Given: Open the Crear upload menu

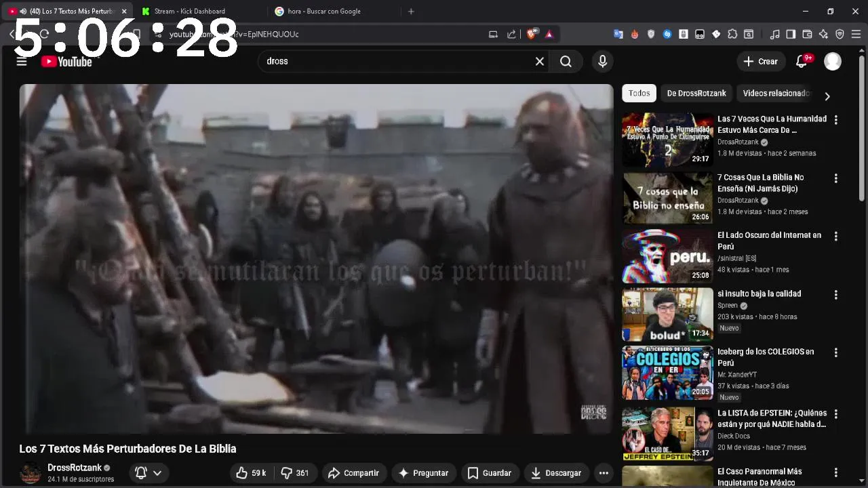Looking at the screenshot, I should pyautogui.click(x=761, y=62).
